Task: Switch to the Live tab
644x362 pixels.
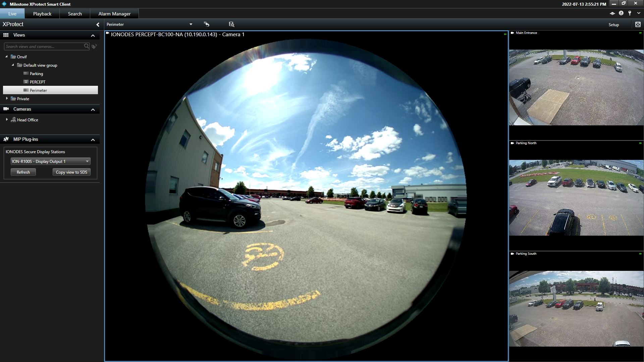Action: click(x=12, y=14)
